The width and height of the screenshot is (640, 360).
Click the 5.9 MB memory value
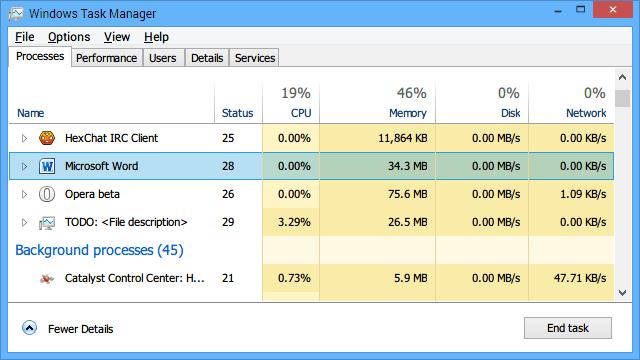point(411,278)
